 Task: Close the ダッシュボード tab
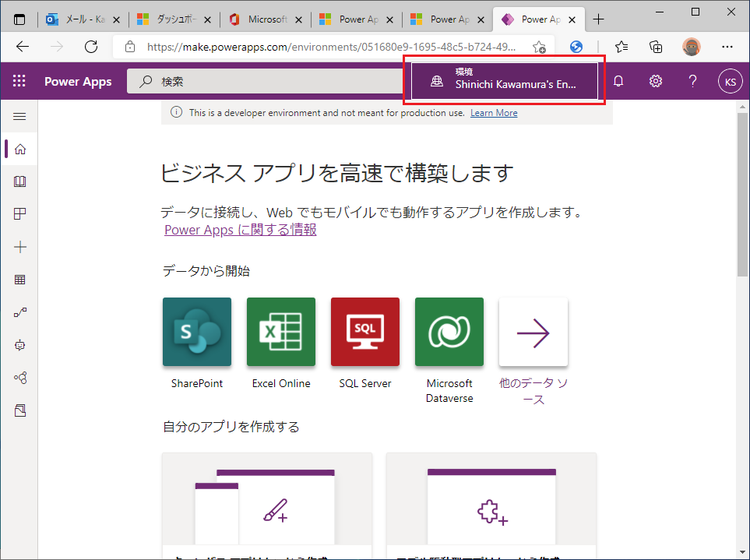pyautogui.click(x=208, y=19)
